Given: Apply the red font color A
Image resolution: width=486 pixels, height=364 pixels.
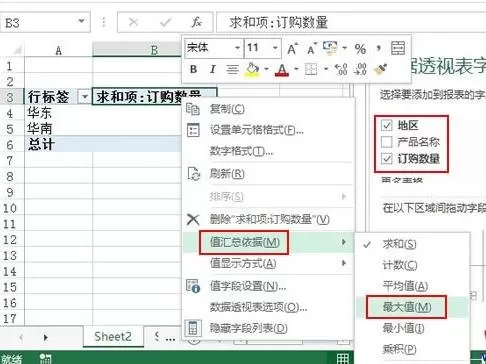Looking at the screenshot, I should pyautogui.click(x=282, y=70).
